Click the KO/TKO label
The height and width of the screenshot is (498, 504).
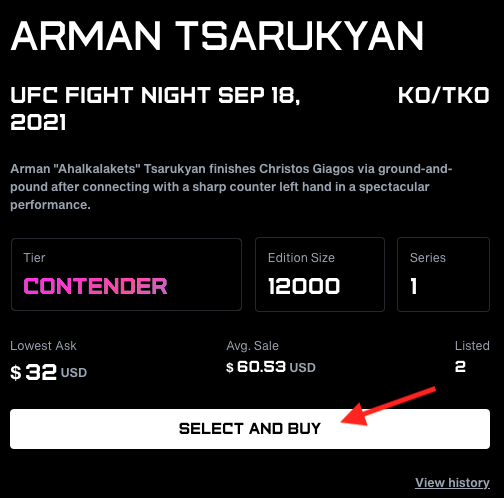[444, 95]
